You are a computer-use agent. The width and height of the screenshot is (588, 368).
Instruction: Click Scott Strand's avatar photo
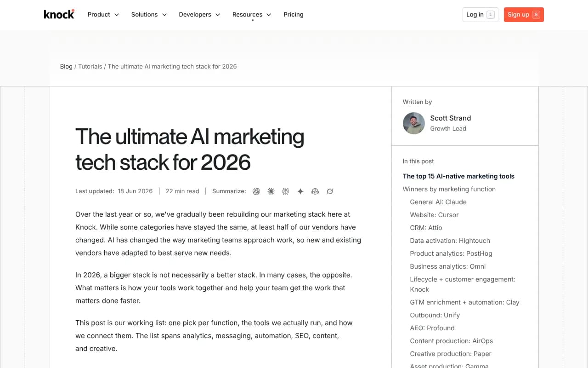[414, 123]
